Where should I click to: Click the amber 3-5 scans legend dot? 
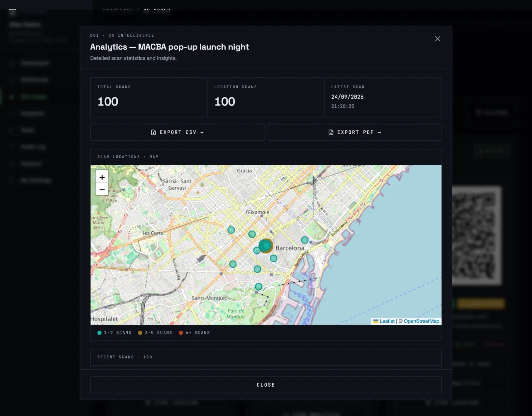coord(140,333)
